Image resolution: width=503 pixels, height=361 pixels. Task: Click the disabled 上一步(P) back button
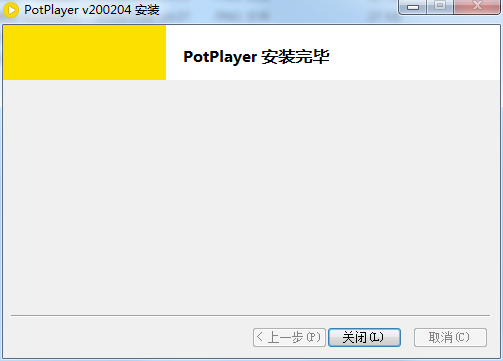click(x=289, y=337)
